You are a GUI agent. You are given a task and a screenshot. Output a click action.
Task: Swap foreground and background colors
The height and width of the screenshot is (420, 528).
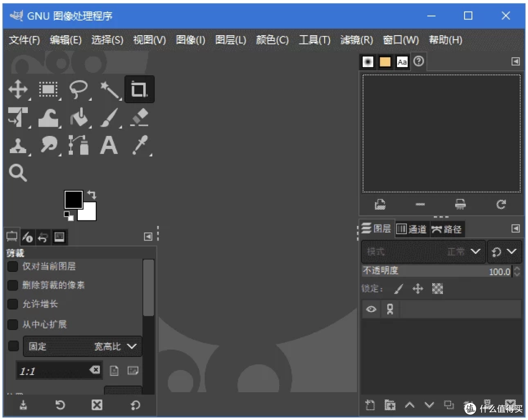tap(91, 195)
